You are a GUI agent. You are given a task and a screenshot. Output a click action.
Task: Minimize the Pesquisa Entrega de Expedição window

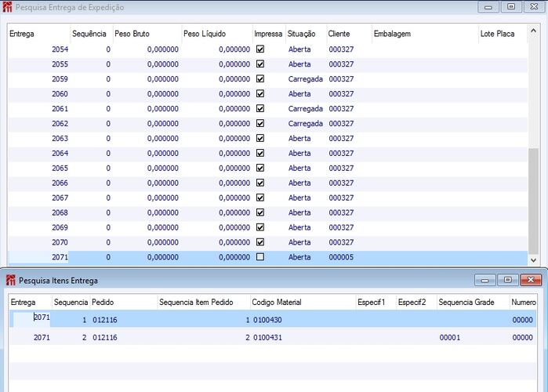[x=488, y=7]
